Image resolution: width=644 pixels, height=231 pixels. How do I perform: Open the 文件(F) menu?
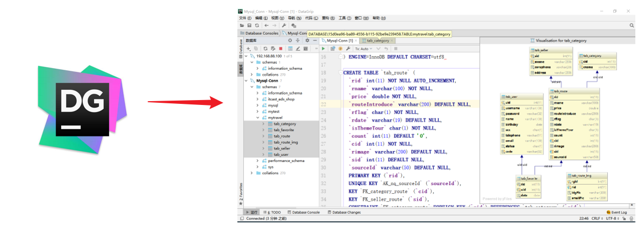pos(245,18)
